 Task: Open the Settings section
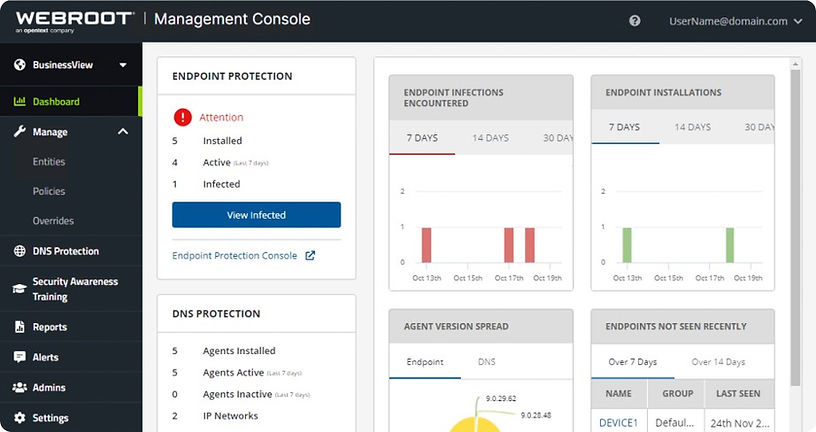click(x=71, y=417)
